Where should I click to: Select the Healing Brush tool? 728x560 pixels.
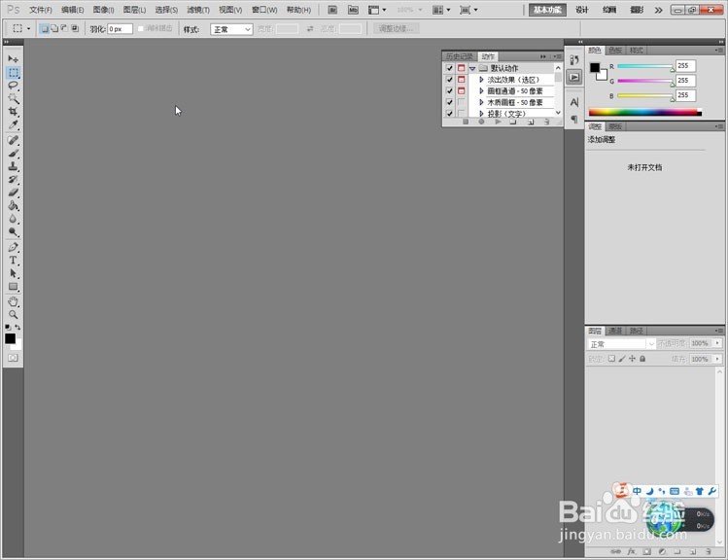[13, 140]
